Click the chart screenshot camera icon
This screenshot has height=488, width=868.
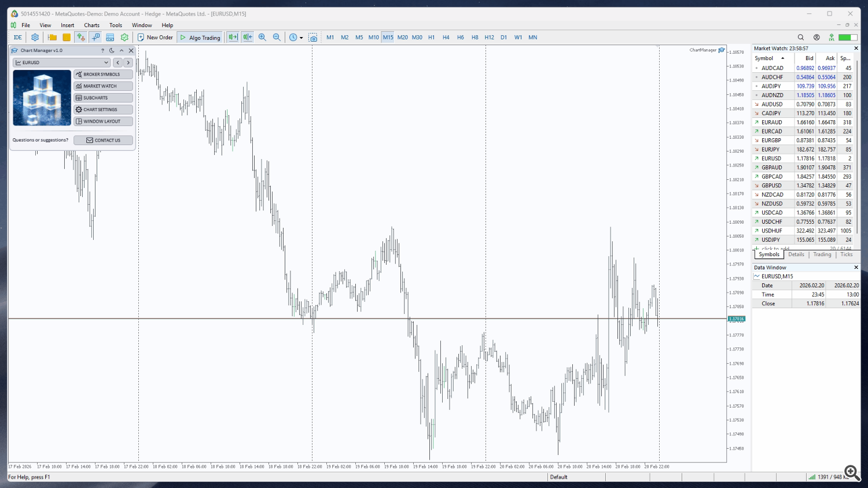coord(313,37)
